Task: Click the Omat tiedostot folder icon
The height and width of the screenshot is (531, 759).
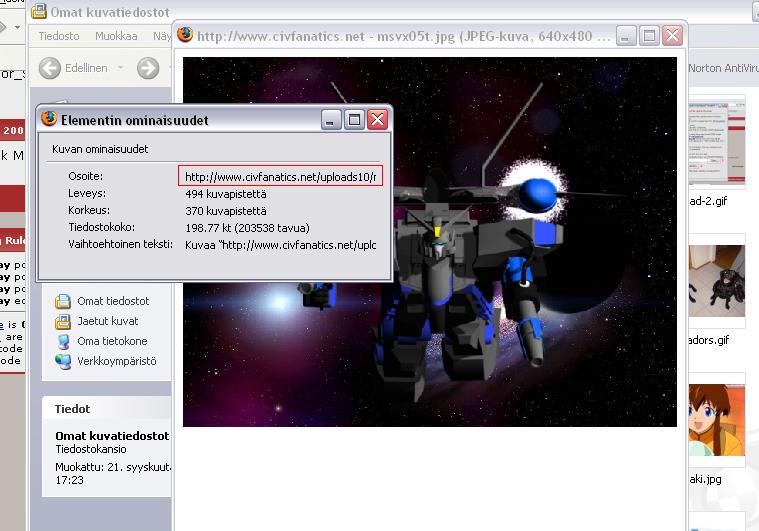Action: [63, 301]
